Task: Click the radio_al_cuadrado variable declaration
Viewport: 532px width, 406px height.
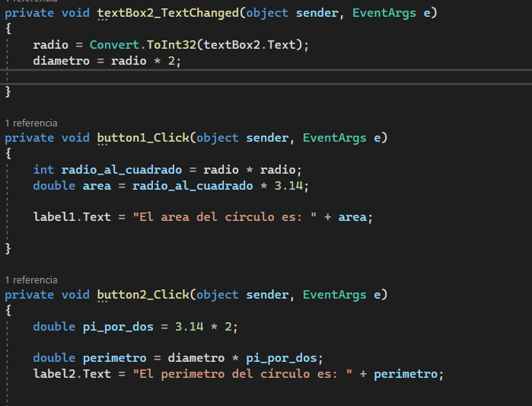Action: [x=118, y=169]
